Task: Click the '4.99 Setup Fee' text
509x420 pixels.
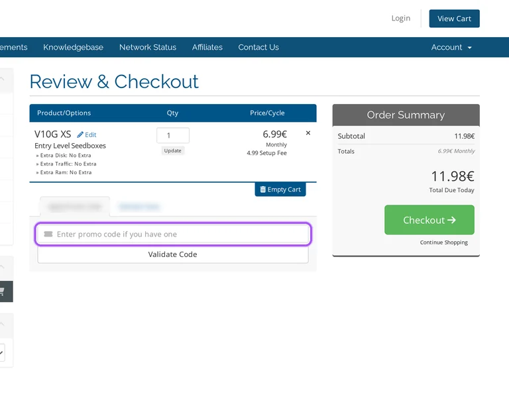Action: (x=266, y=153)
